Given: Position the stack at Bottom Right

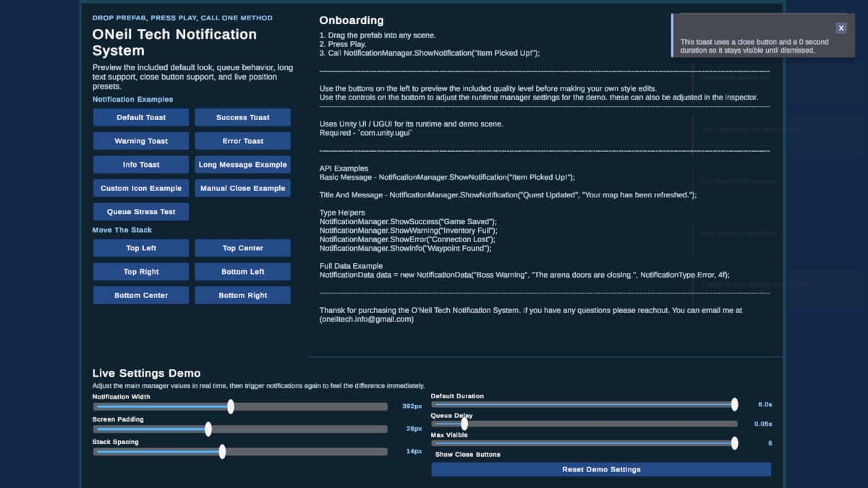Looking at the screenshot, I should 243,295.
